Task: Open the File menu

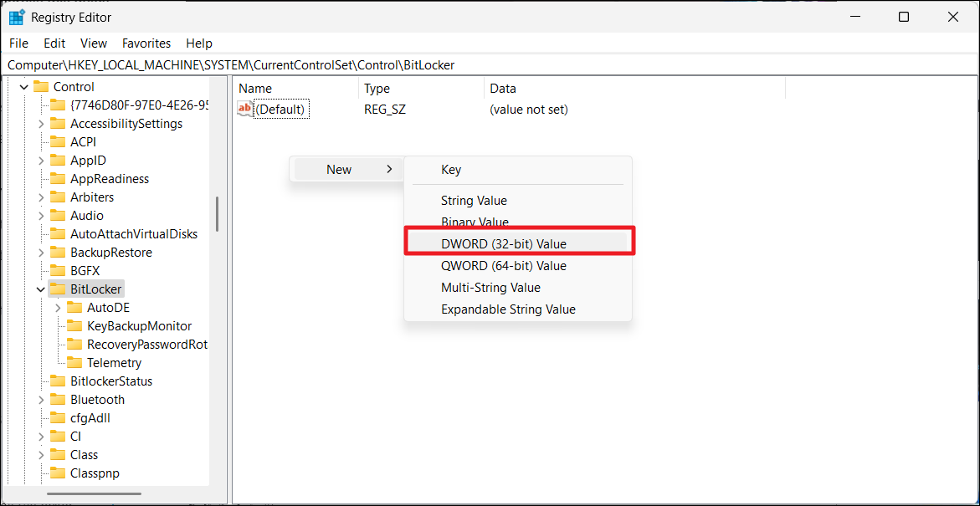Action: coord(18,43)
